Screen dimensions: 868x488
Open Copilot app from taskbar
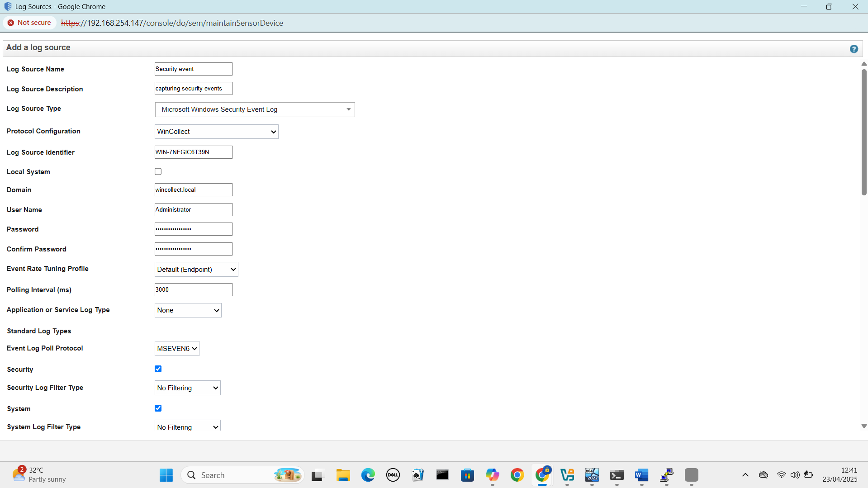[492, 475]
